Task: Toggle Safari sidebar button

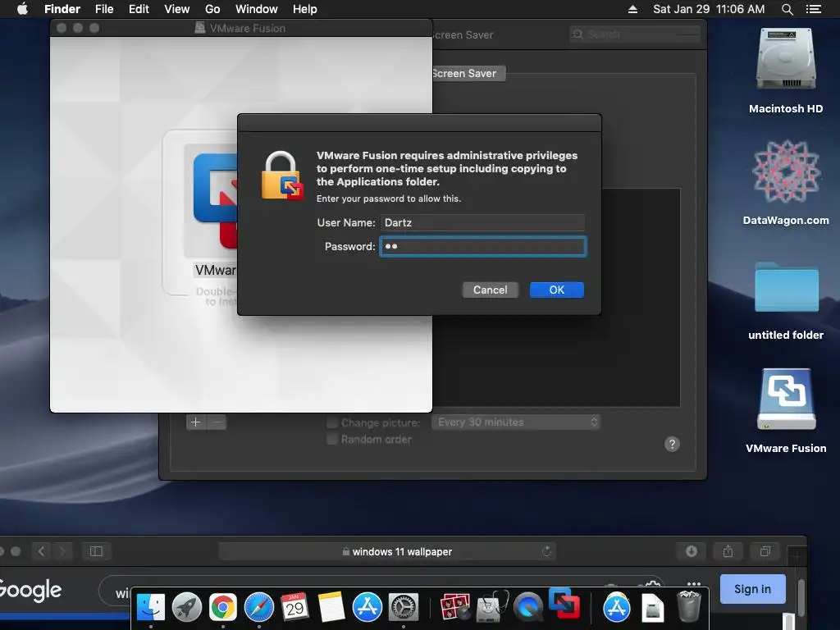Action: (x=97, y=550)
